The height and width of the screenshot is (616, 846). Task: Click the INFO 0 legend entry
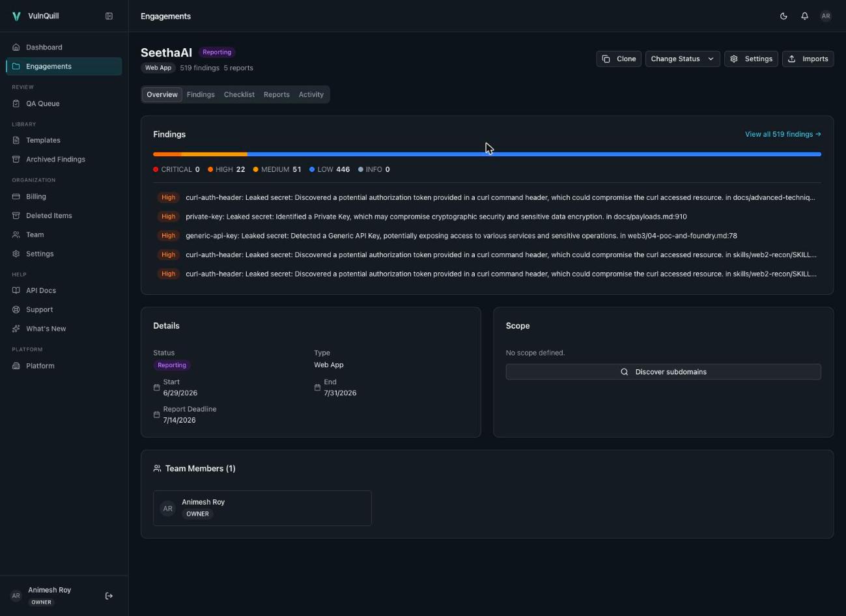(x=374, y=169)
